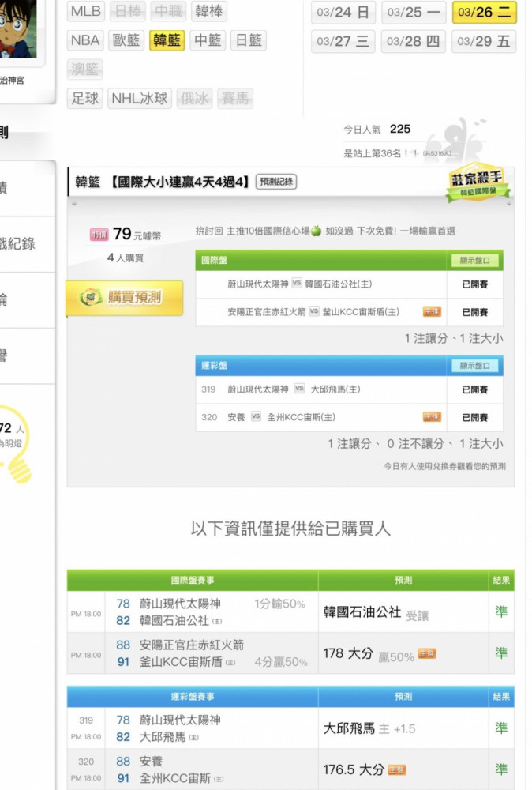Click VS icon in match 320 row

(x=256, y=416)
